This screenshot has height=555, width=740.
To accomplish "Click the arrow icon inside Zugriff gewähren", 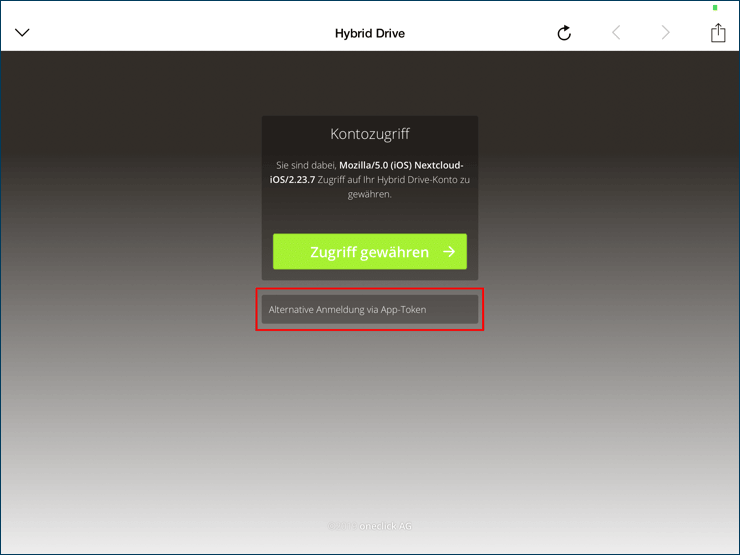I will 449,252.
